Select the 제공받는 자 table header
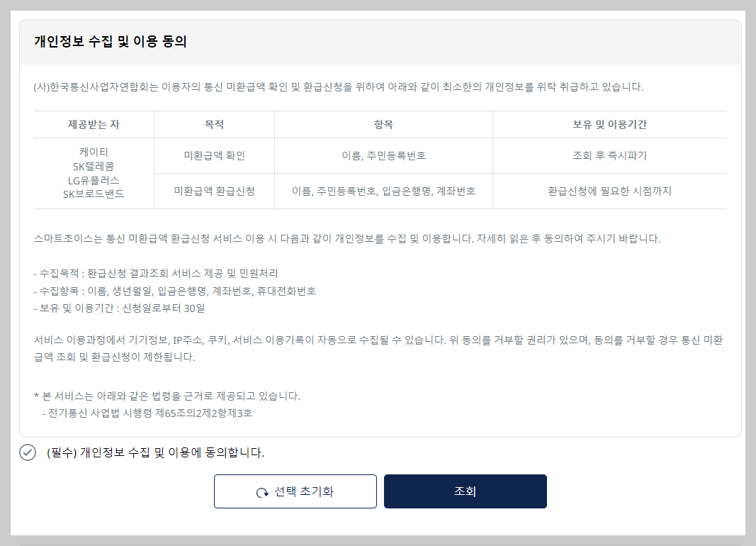Viewport: 756px width, 546px height. (x=94, y=125)
